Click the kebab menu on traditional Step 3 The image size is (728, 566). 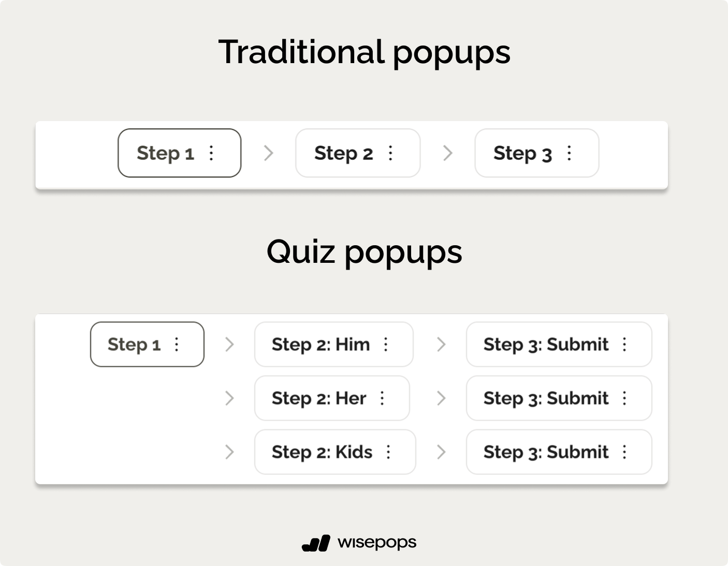tap(569, 153)
